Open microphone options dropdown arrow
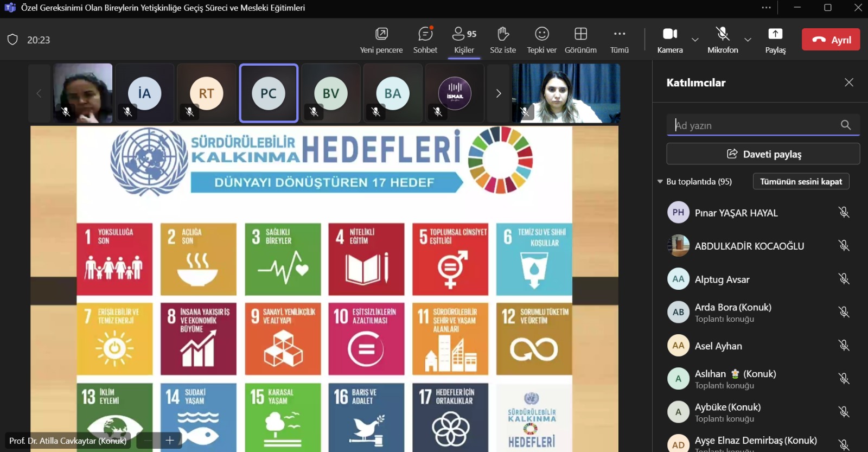 [x=748, y=40]
